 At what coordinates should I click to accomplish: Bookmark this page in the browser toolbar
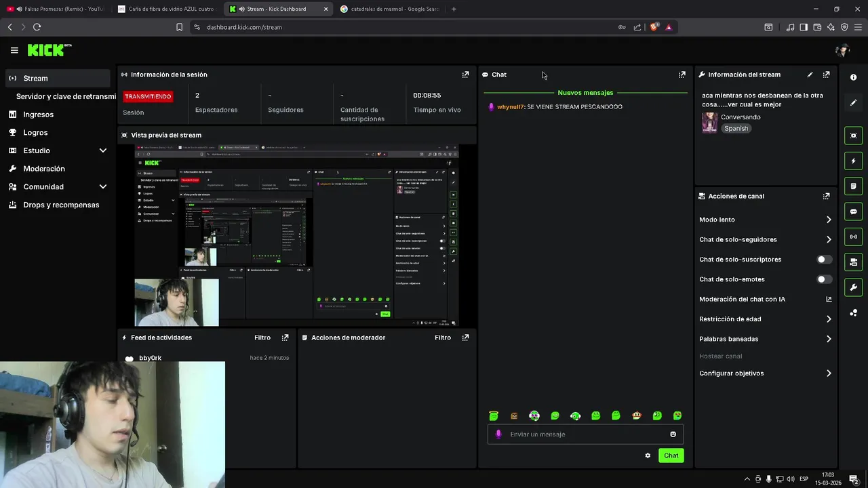[x=179, y=27]
